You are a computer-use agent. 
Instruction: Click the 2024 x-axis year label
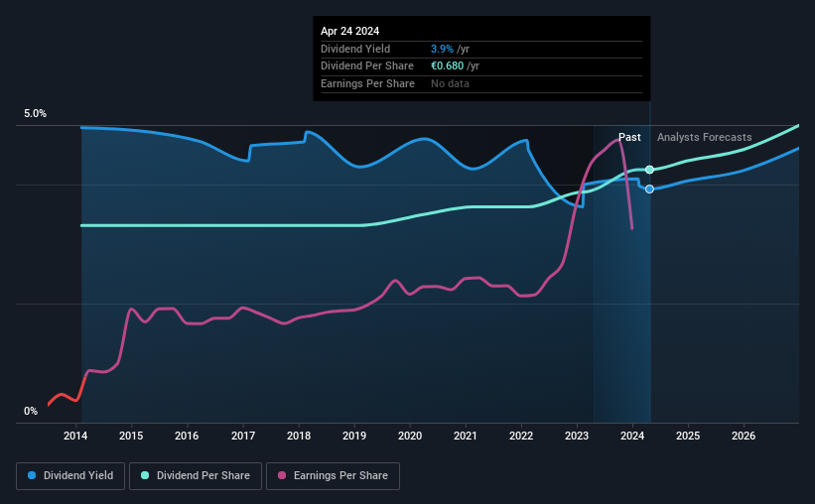(x=632, y=436)
